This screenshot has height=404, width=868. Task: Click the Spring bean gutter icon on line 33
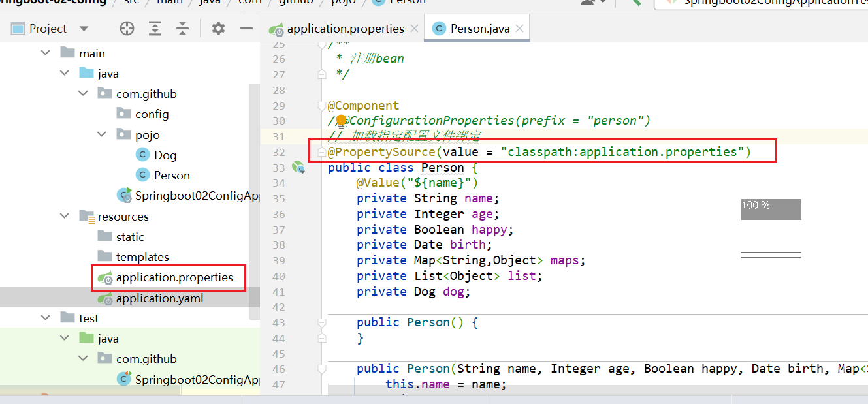[x=298, y=168]
